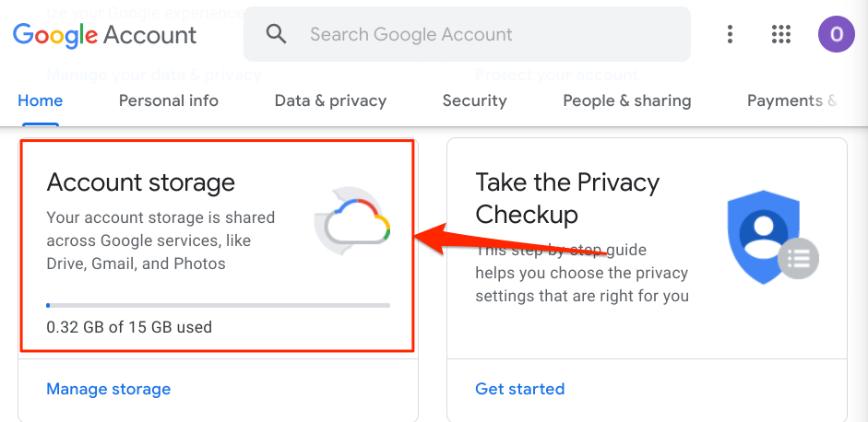Click the purple profile avatar
This screenshot has height=422, width=868.
(x=836, y=35)
